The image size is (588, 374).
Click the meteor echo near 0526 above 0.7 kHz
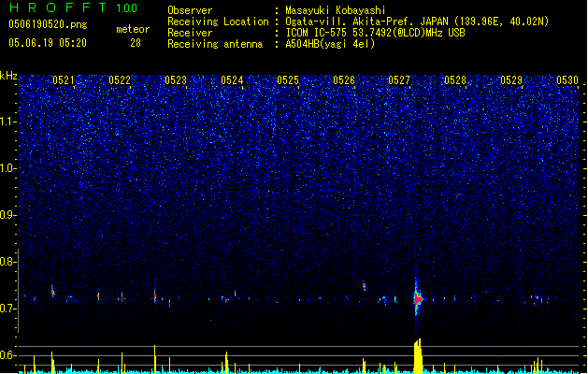click(364, 286)
